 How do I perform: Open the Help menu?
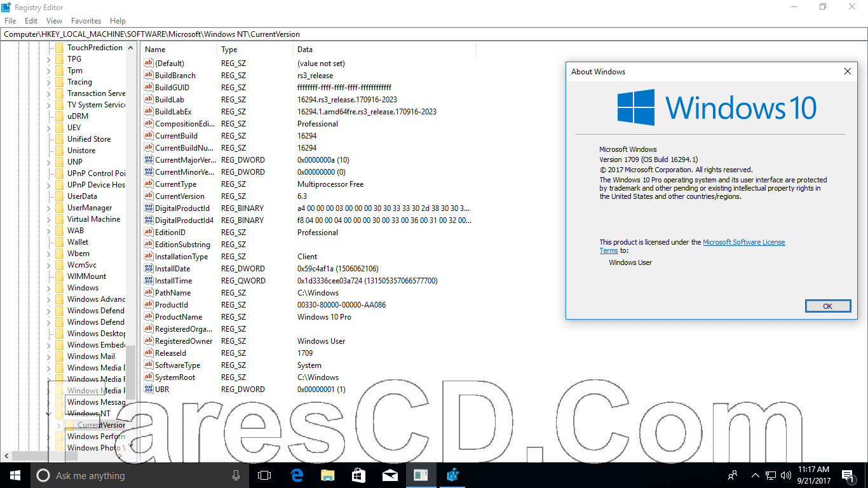click(x=118, y=21)
